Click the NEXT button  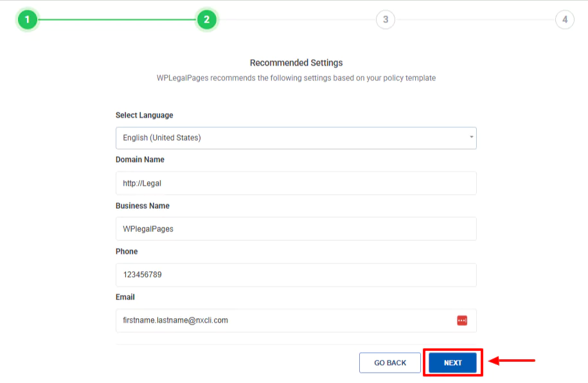pos(452,362)
